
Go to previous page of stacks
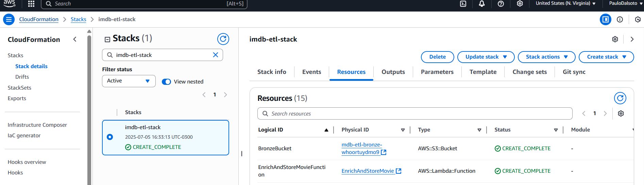pyautogui.click(x=204, y=95)
